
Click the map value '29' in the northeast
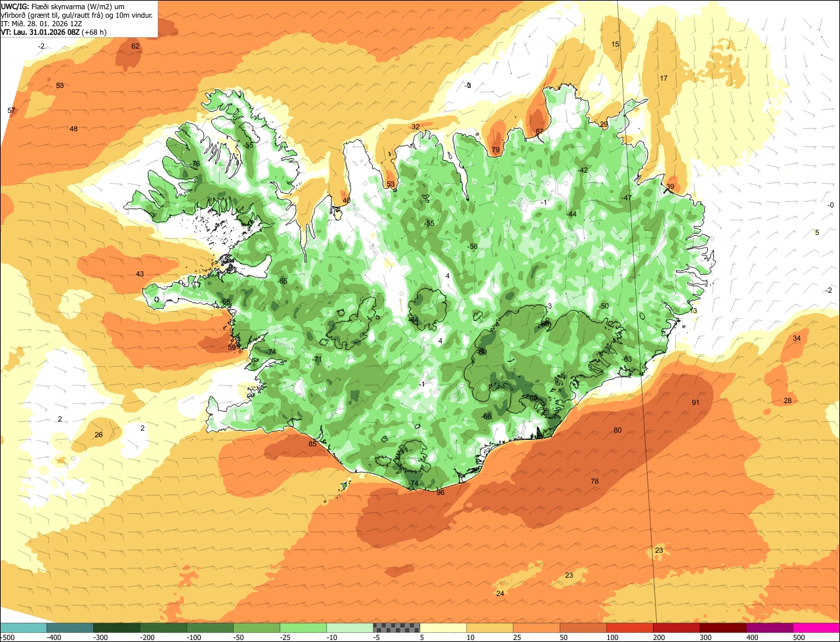(x=604, y=124)
